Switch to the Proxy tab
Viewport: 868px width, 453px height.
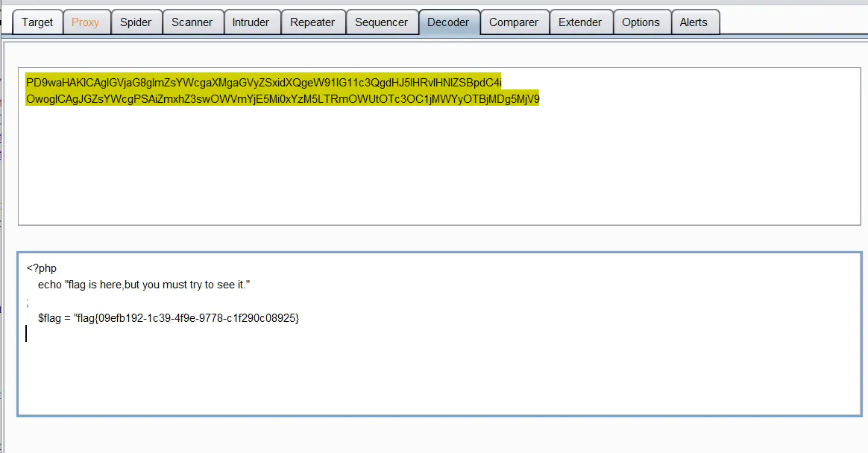[x=86, y=22]
